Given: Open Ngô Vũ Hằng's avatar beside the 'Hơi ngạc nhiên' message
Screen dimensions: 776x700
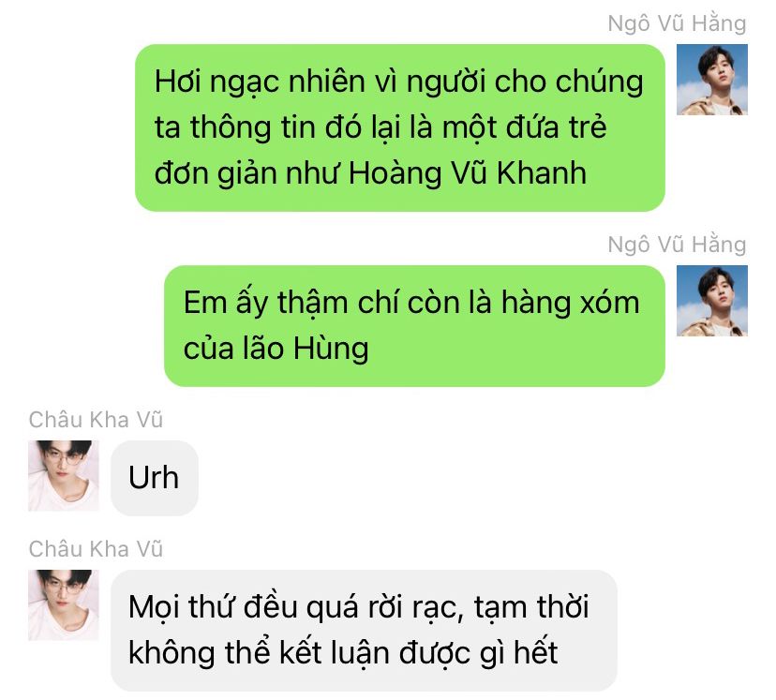Looking at the screenshot, I should (711, 80).
